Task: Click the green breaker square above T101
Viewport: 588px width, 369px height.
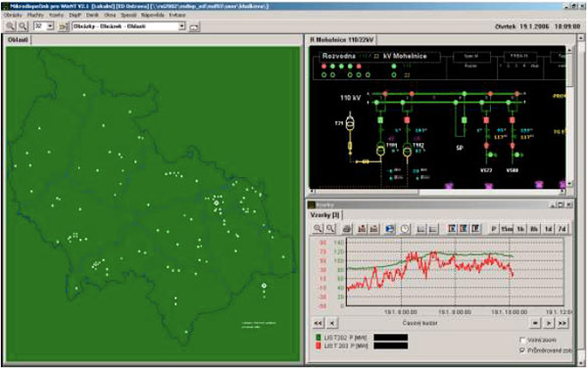Action: click(x=380, y=119)
